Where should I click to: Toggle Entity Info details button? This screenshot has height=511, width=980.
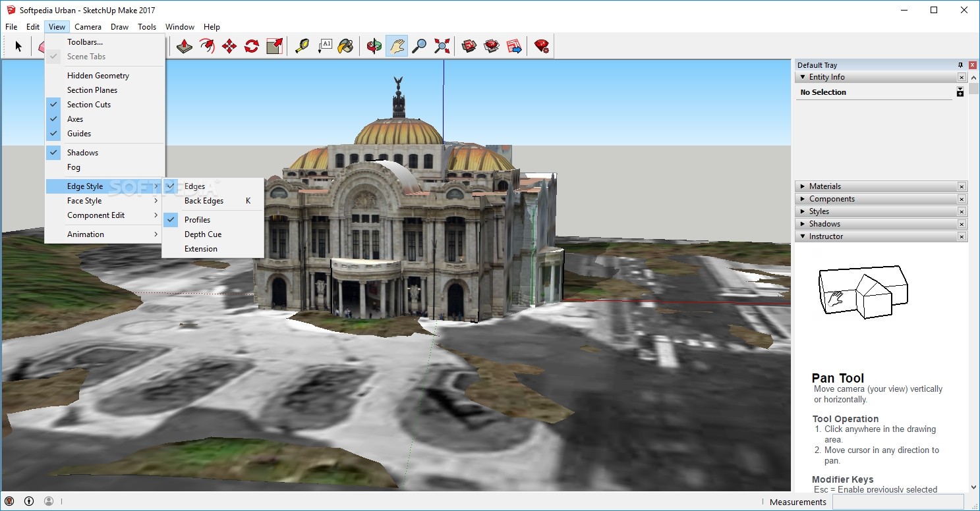click(960, 92)
